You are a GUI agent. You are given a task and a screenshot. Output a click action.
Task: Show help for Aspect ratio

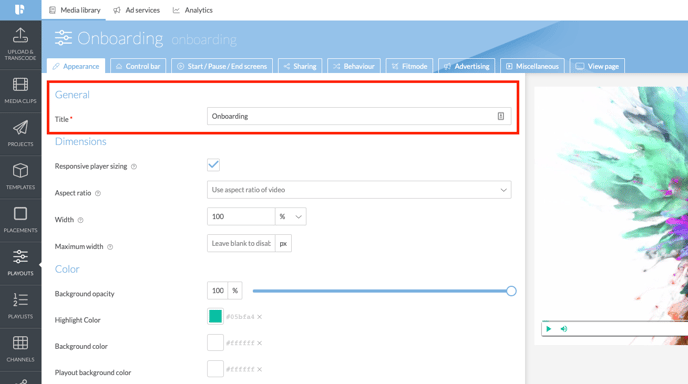pyautogui.click(x=98, y=194)
